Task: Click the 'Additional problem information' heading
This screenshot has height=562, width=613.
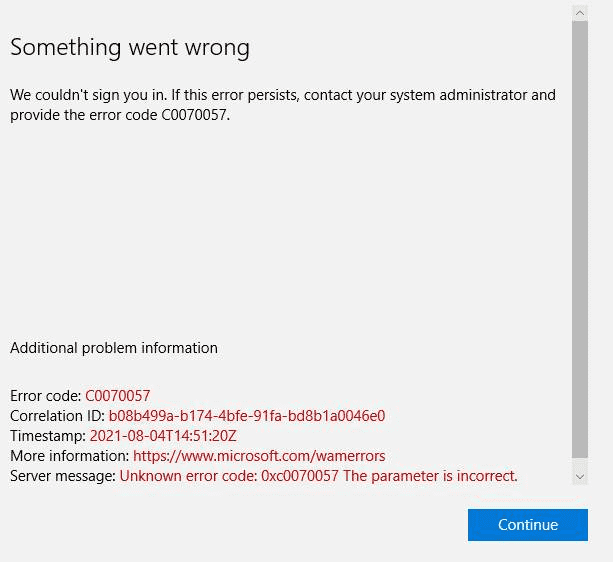Action: [x=113, y=348]
